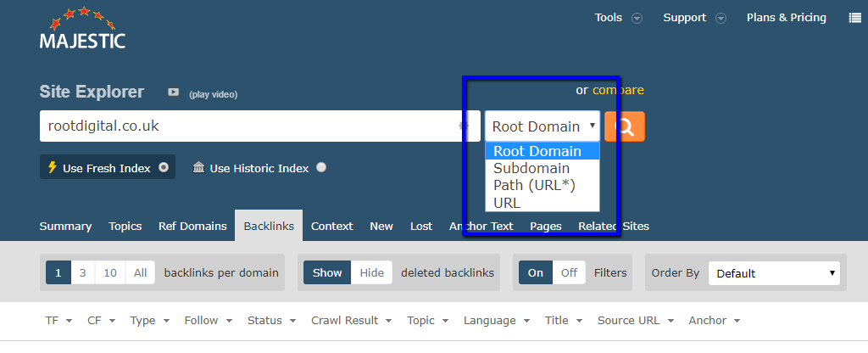Viewport: 868px width, 353px height.
Task: Expand the Title filter dropdown
Action: click(564, 320)
